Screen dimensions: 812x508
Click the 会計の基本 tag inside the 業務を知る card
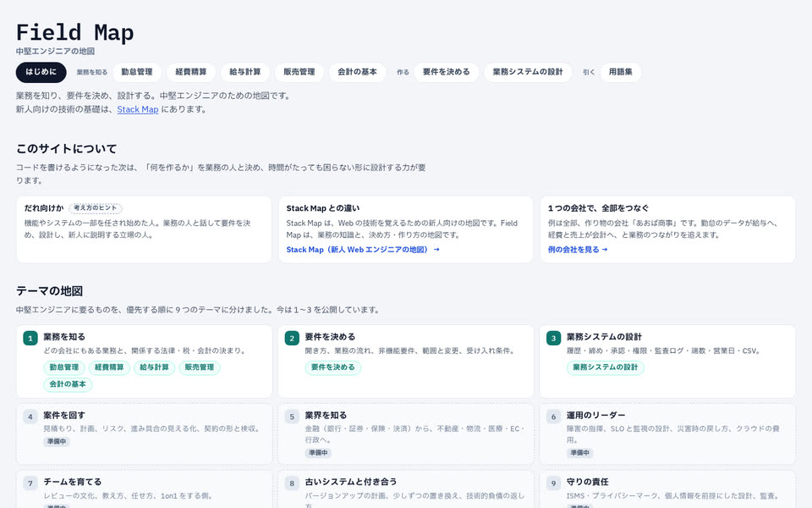coord(68,384)
